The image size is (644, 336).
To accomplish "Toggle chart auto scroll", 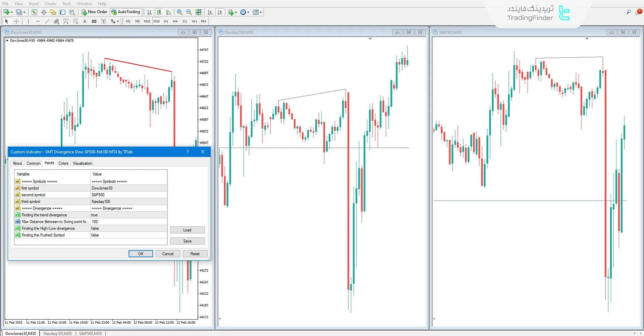I will (x=210, y=12).
